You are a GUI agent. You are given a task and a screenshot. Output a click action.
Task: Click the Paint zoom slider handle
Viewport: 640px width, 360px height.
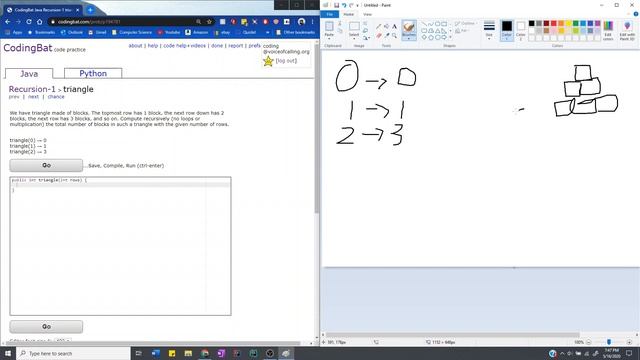click(x=609, y=342)
